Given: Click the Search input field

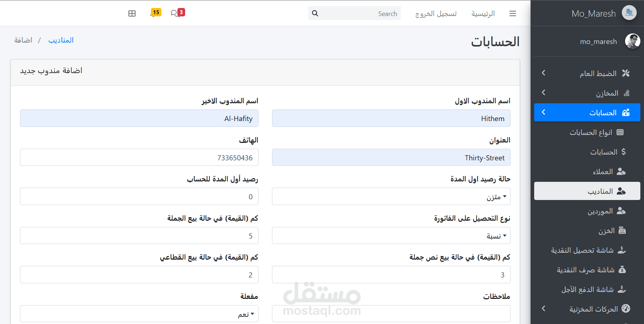Looking at the screenshot, I should (x=361, y=13).
